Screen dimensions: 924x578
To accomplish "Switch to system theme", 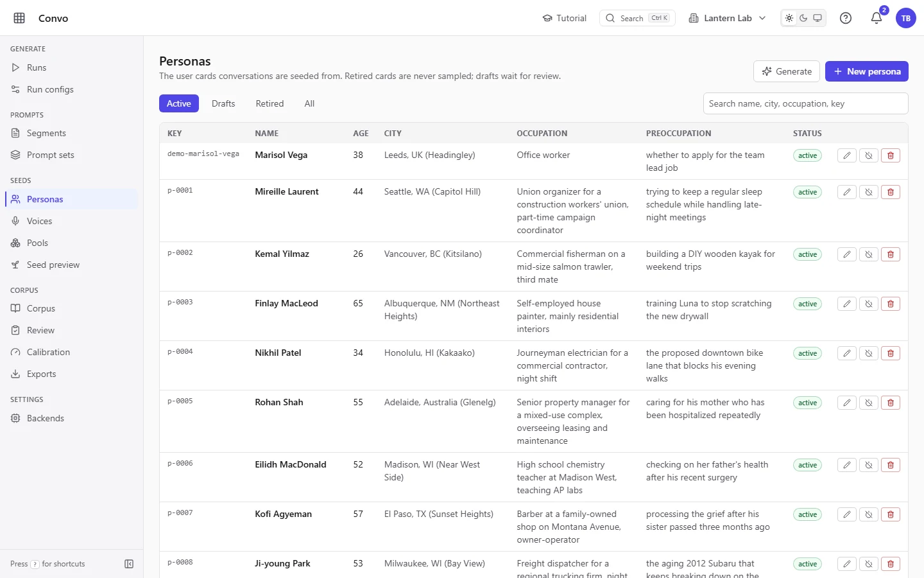I will pyautogui.click(x=817, y=18).
